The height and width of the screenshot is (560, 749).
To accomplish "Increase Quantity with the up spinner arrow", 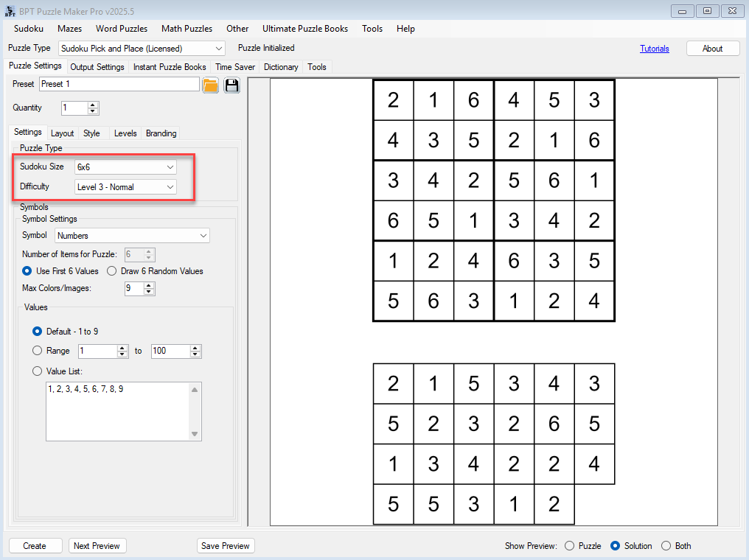I will [x=93, y=105].
